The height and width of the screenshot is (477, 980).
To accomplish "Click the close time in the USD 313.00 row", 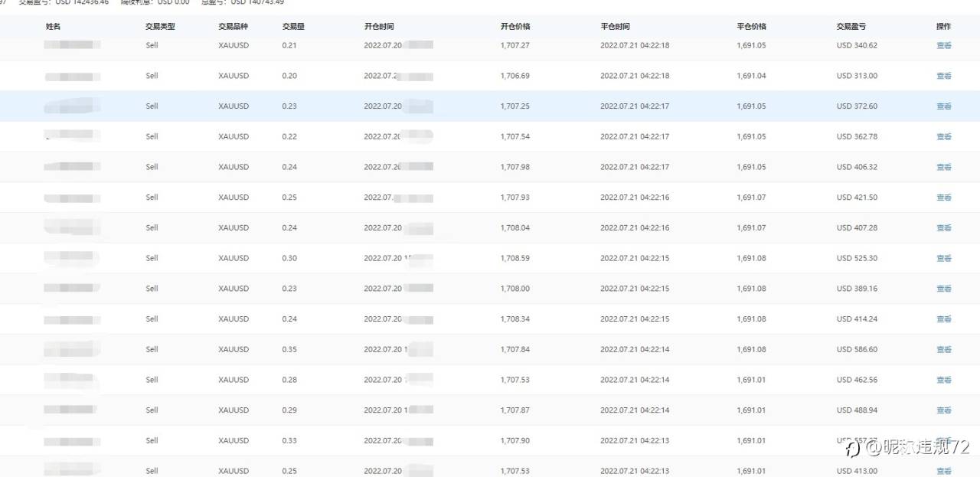I will point(635,76).
